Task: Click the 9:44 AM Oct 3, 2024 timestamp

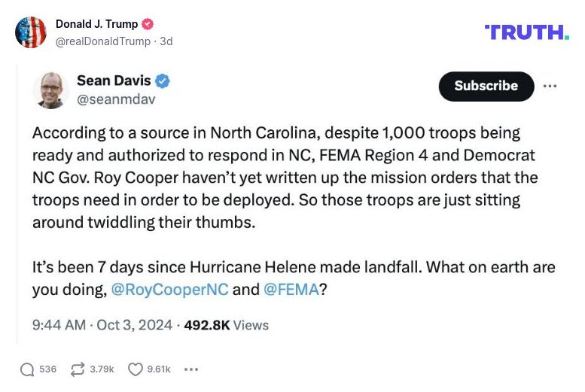Action: tap(102, 325)
